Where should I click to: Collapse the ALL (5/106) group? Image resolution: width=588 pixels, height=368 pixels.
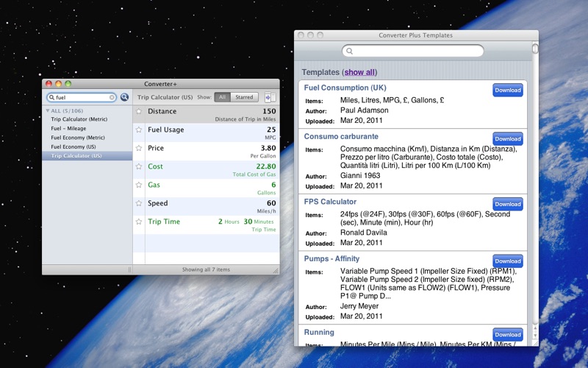[x=48, y=111]
